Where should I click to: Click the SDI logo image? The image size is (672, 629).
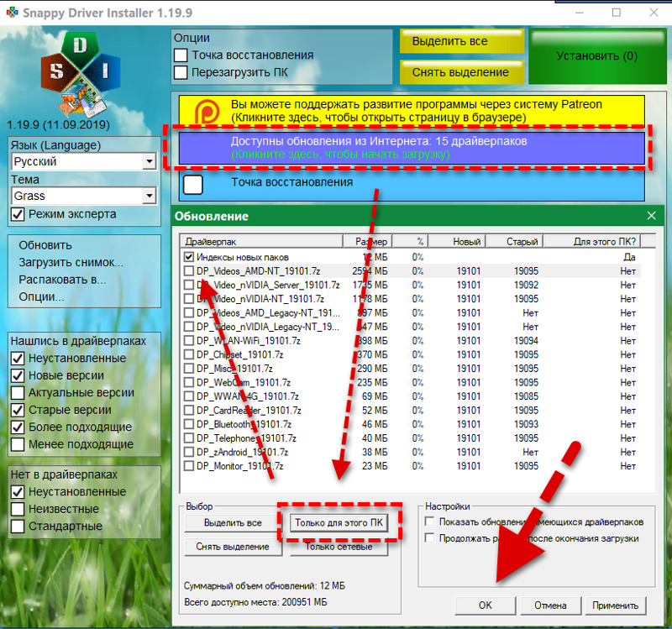coord(81,75)
